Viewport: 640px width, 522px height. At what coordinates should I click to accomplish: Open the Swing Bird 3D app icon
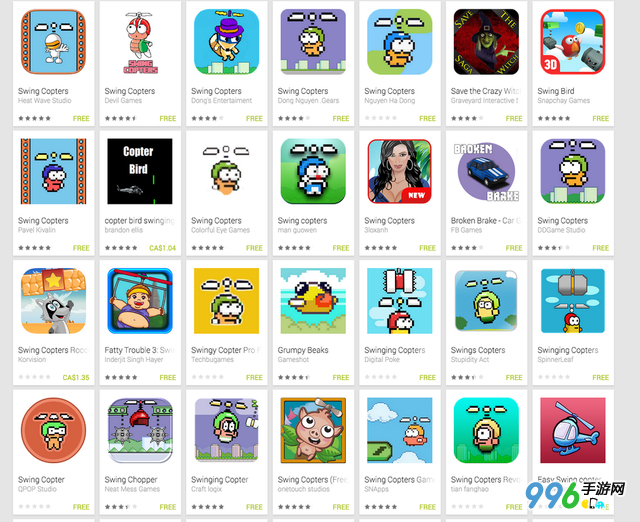tap(573, 42)
